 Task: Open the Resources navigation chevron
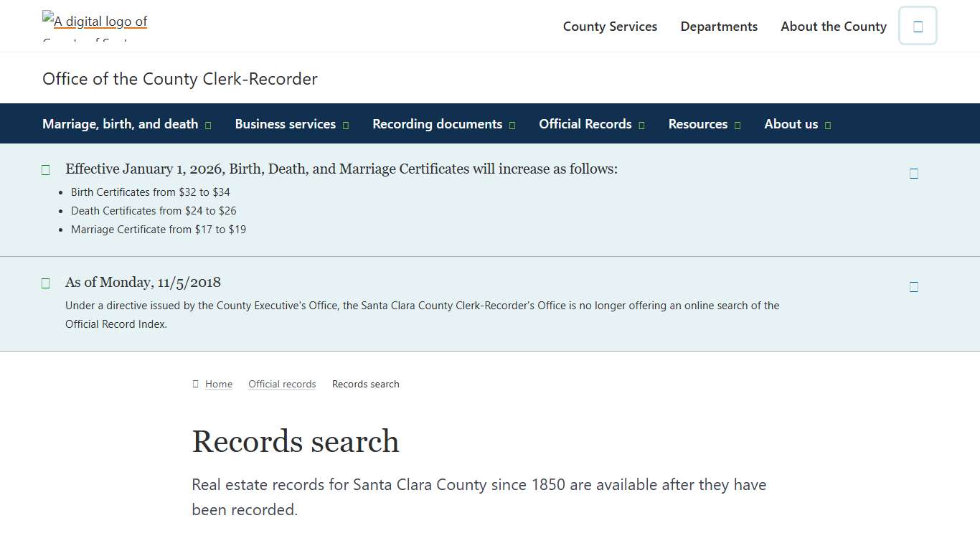tap(739, 124)
